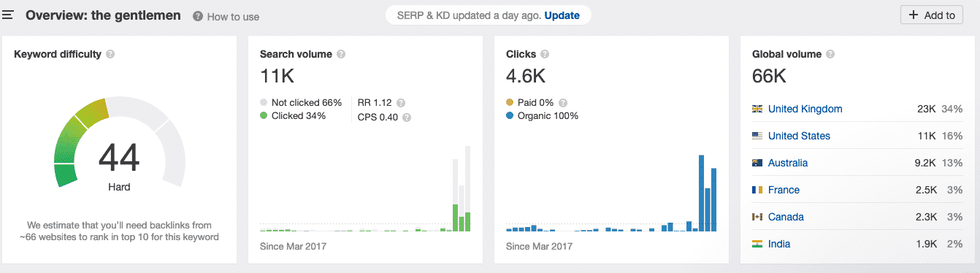This screenshot has height=273, width=980.
Task: Select France in Global volume list
Action: (784, 190)
